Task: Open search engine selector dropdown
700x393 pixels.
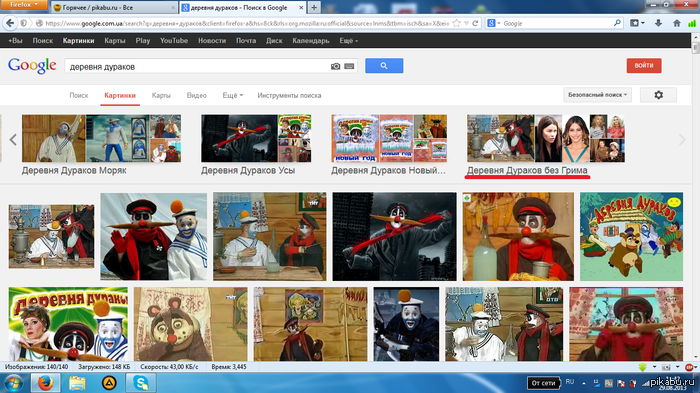Action: pyautogui.click(x=494, y=23)
